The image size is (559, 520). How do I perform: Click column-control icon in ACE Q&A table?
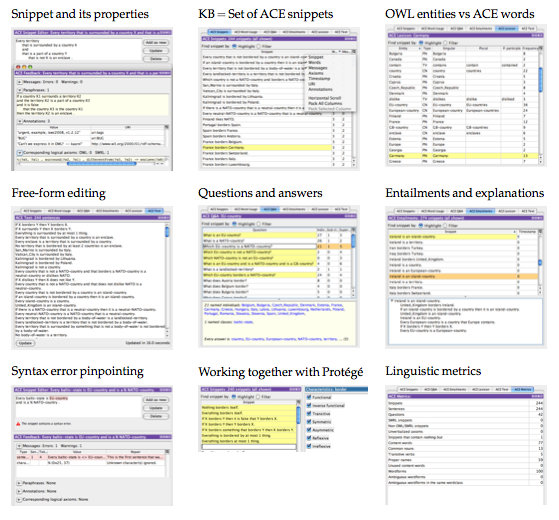coord(353,230)
